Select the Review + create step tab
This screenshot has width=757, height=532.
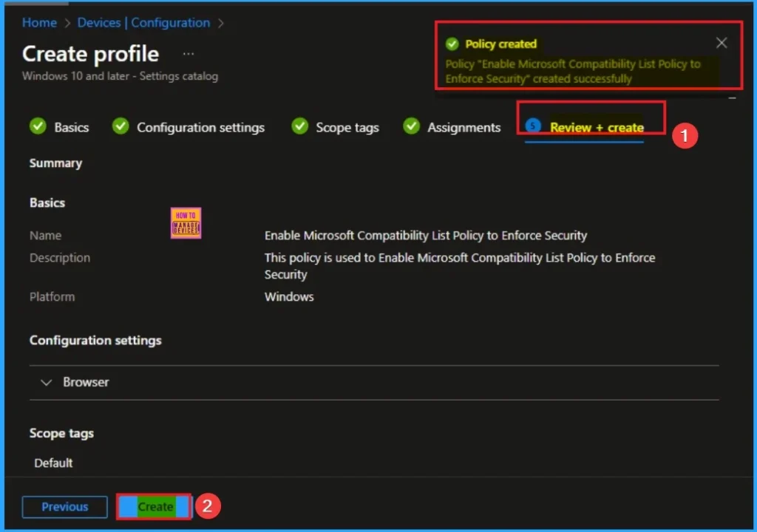[x=597, y=127]
